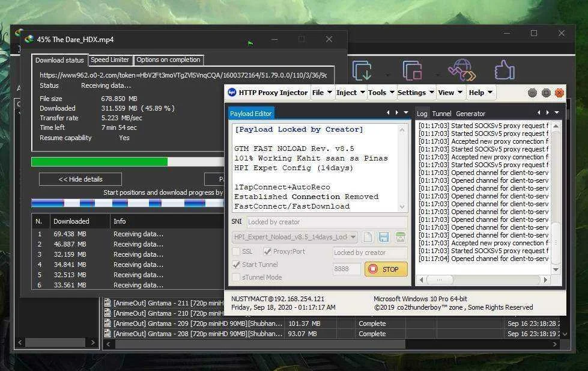Open the globe site grabber icon in IDM toolbar
Image resolution: width=588 pixels, height=371 pixels.
pyautogui.click(x=462, y=70)
